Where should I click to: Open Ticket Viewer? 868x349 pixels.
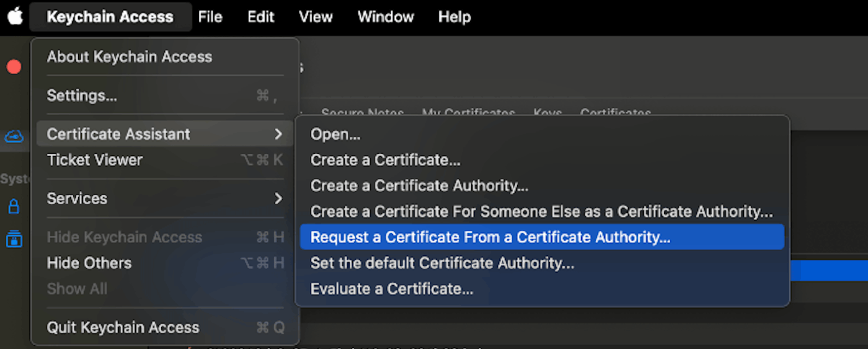point(165,160)
